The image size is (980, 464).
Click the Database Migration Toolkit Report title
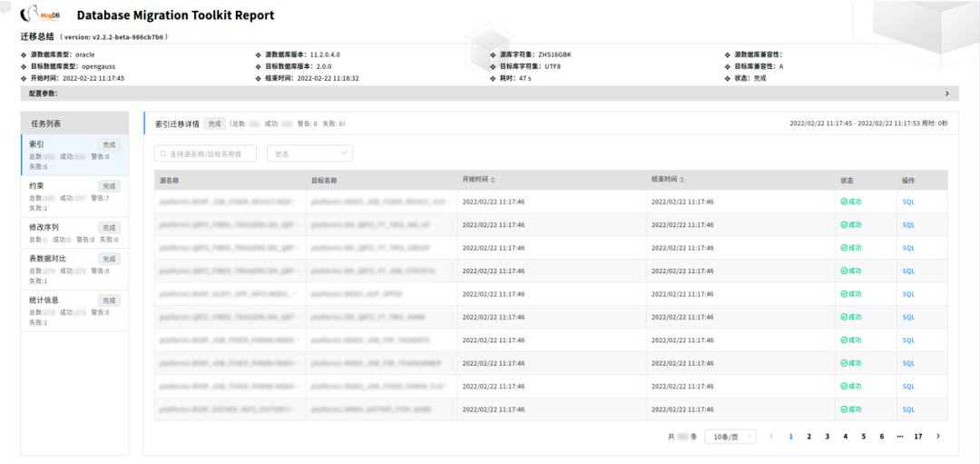[176, 15]
